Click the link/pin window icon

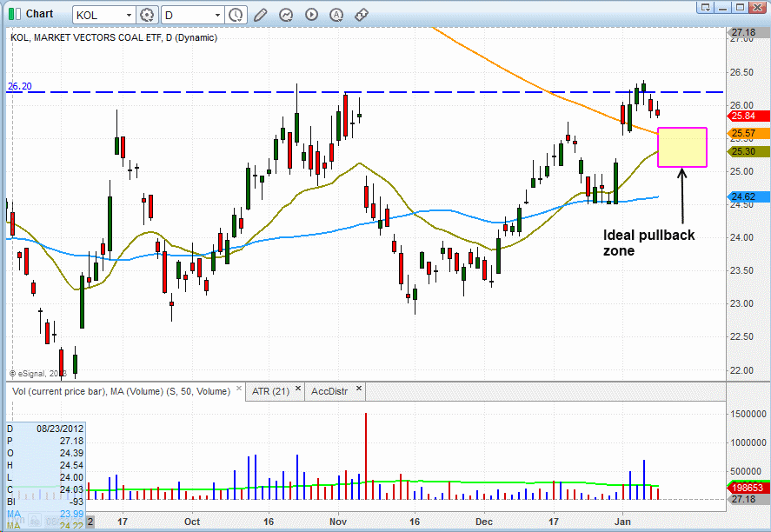pyautogui.click(x=362, y=15)
